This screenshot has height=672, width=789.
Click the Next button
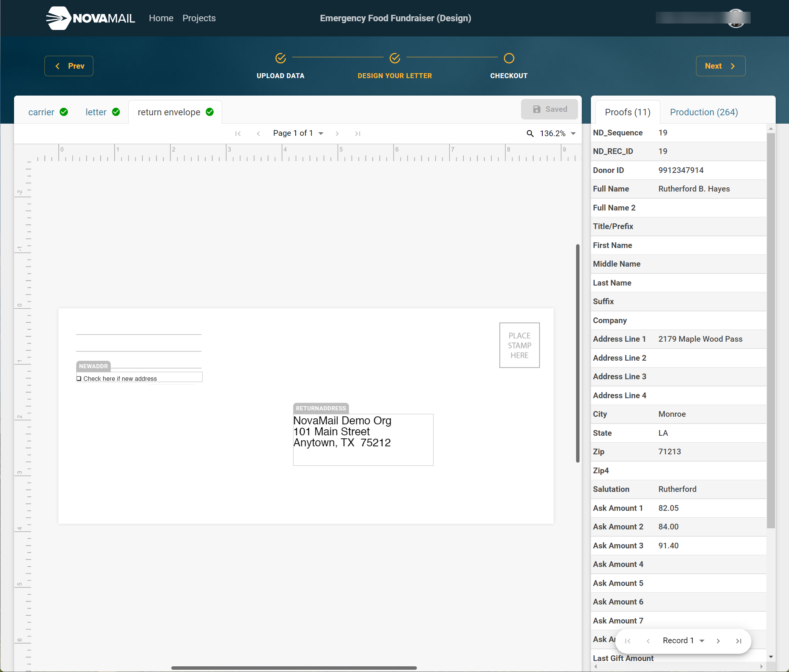(x=720, y=66)
